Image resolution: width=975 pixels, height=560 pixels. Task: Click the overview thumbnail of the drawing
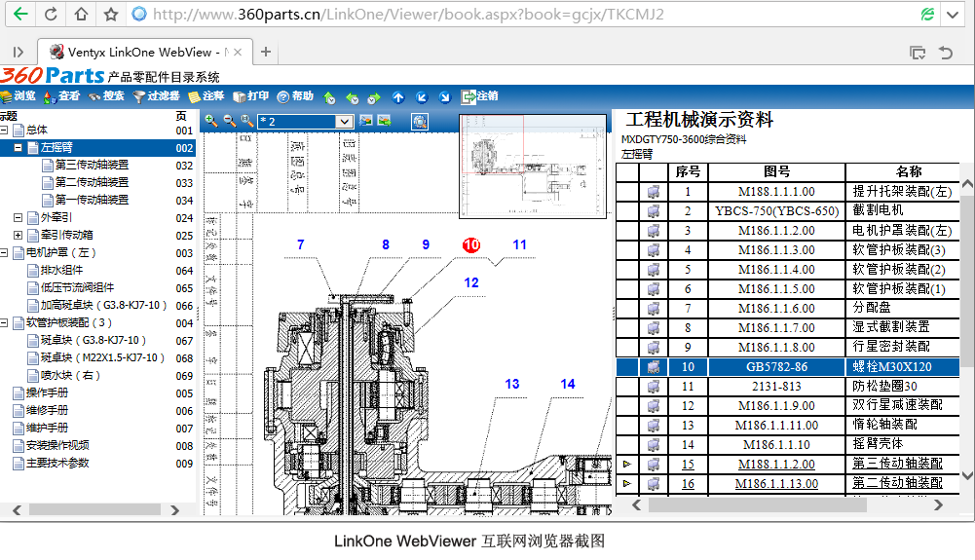coord(533,166)
